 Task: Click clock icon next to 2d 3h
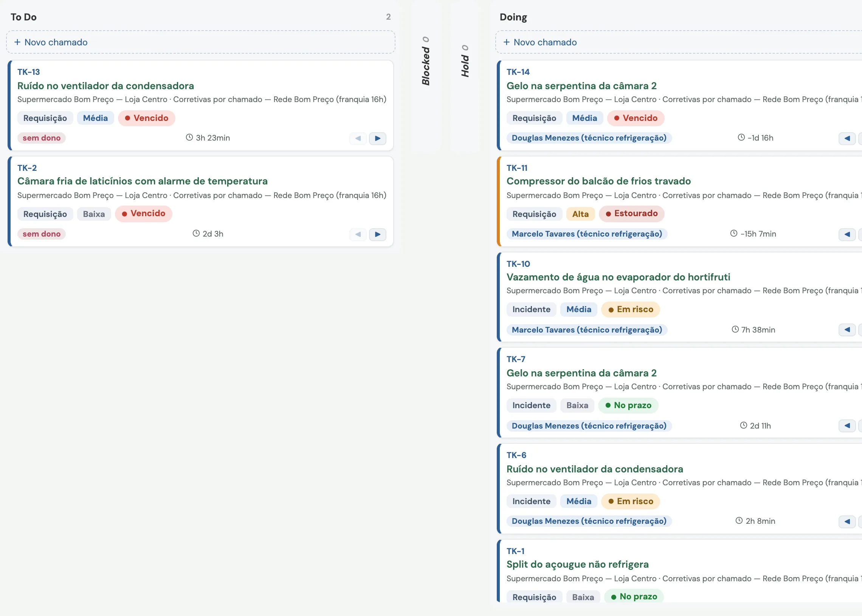[x=196, y=233]
